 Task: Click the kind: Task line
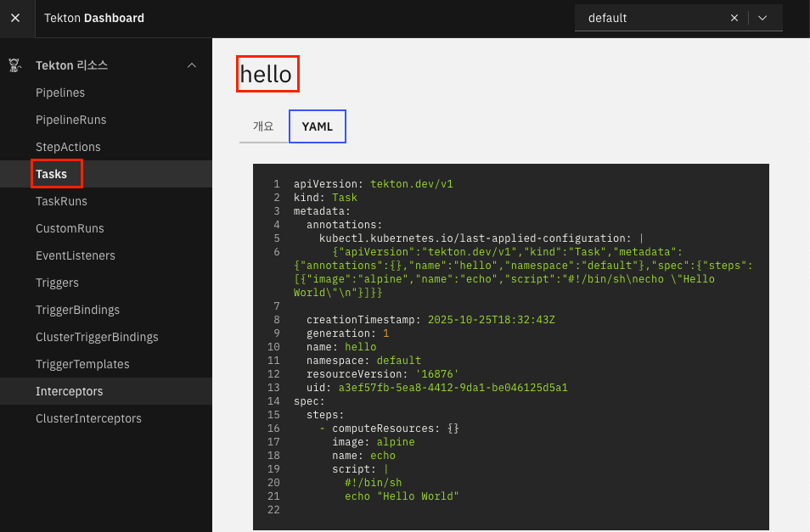[325, 198]
